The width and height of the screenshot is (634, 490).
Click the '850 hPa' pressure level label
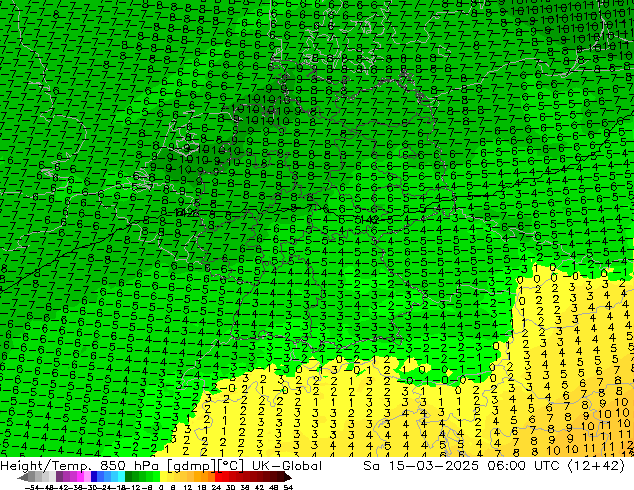(129, 466)
